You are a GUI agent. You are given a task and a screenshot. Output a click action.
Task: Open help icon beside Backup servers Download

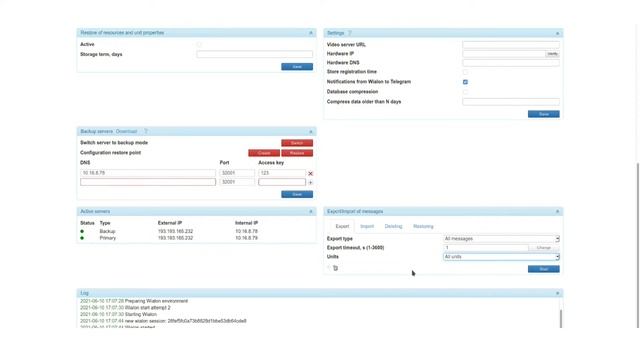pyautogui.click(x=146, y=131)
